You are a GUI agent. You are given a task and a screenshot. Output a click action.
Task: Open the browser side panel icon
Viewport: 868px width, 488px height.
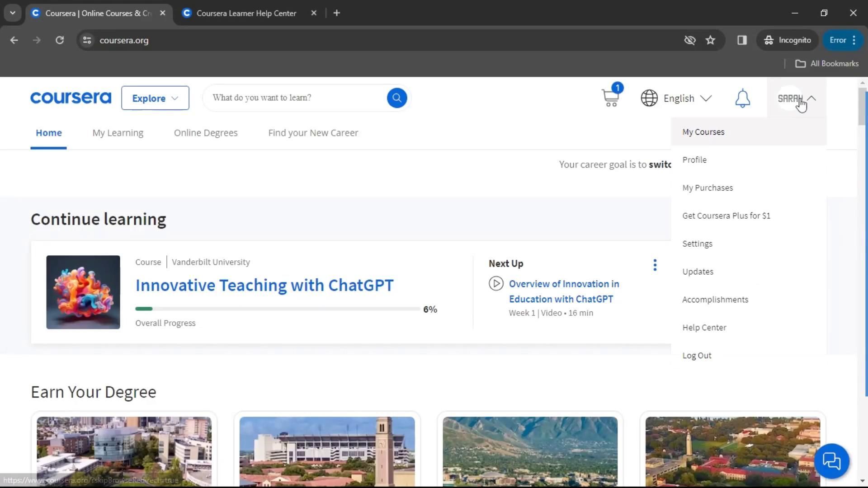coord(742,40)
